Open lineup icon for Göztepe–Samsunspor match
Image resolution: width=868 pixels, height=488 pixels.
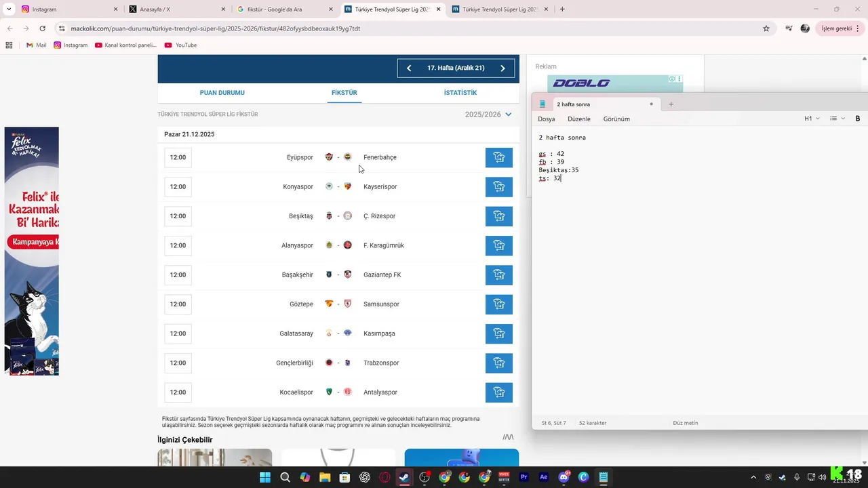(x=499, y=304)
